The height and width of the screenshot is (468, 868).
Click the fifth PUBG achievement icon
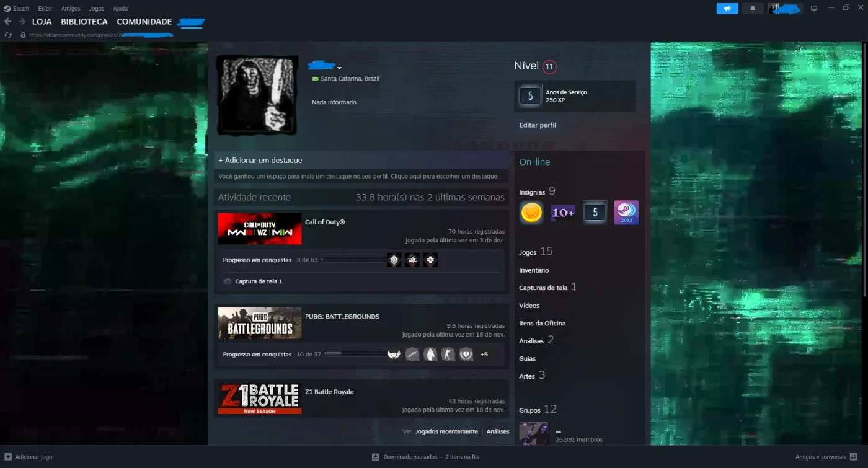pyautogui.click(x=466, y=355)
